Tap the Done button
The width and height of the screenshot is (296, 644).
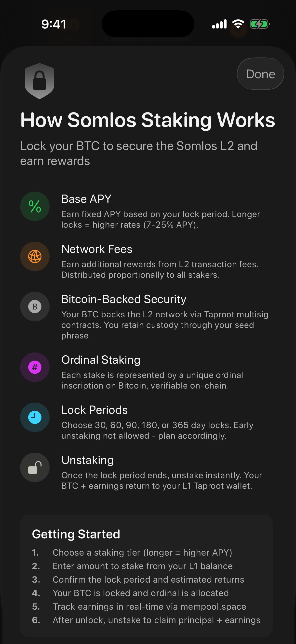tap(260, 74)
